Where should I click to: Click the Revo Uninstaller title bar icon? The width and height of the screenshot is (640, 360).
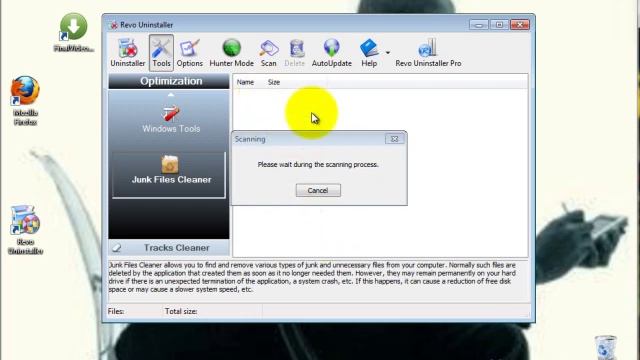click(x=114, y=25)
